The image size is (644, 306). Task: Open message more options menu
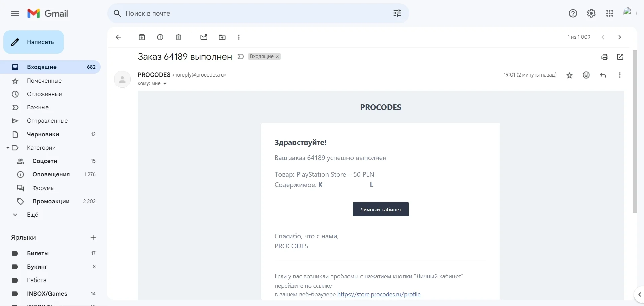click(620, 75)
